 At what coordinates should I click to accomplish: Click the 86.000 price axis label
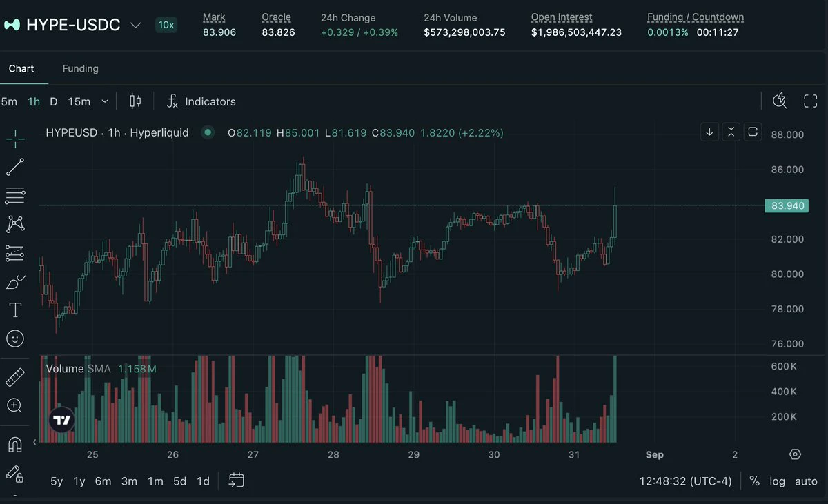point(787,170)
